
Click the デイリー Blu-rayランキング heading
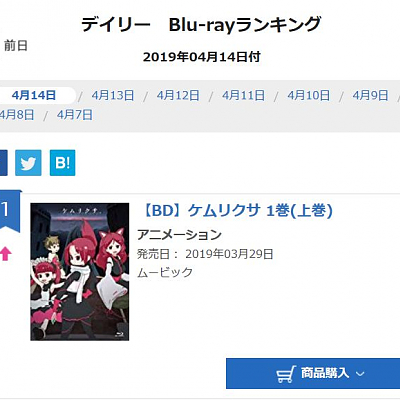(x=201, y=25)
